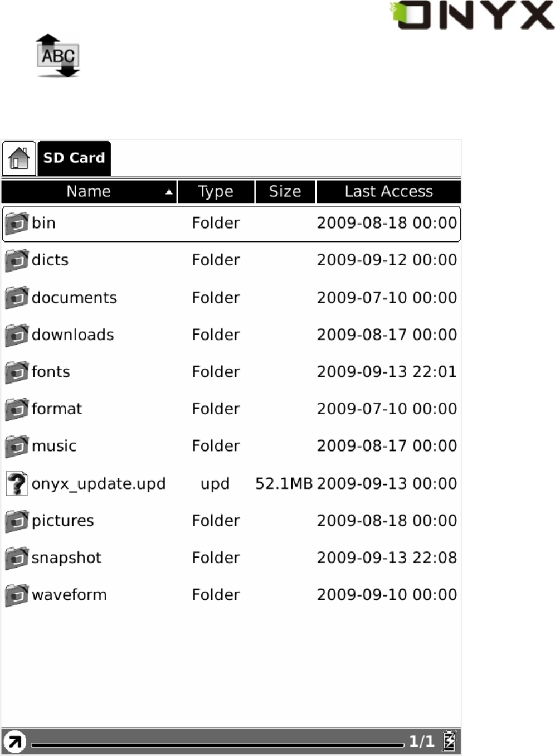
Task: Sort by Last Access column header
Action: point(388,192)
